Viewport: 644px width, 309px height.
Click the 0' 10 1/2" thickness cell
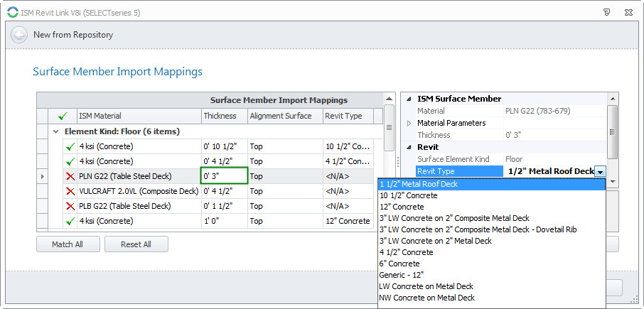pyautogui.click(x=225, y=146)
